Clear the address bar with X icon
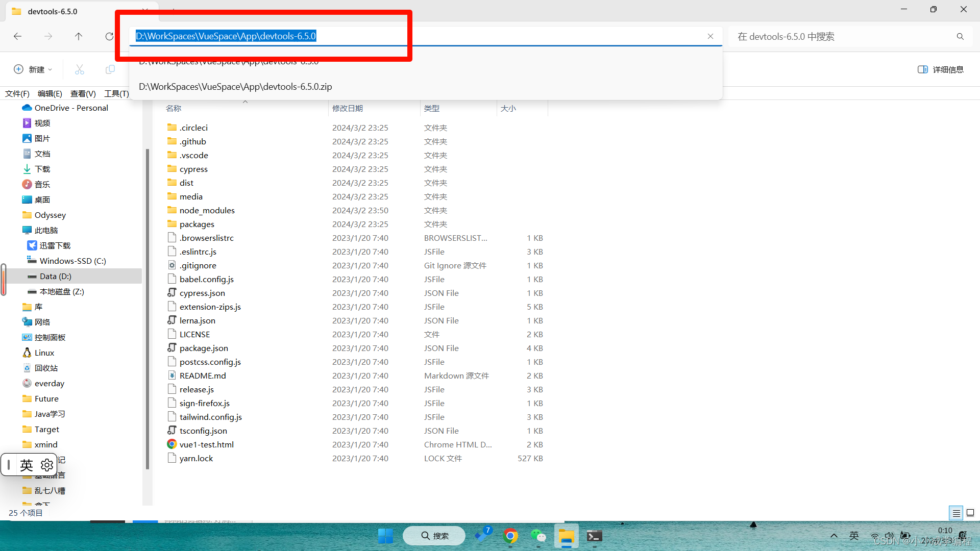 click(710, 36)
